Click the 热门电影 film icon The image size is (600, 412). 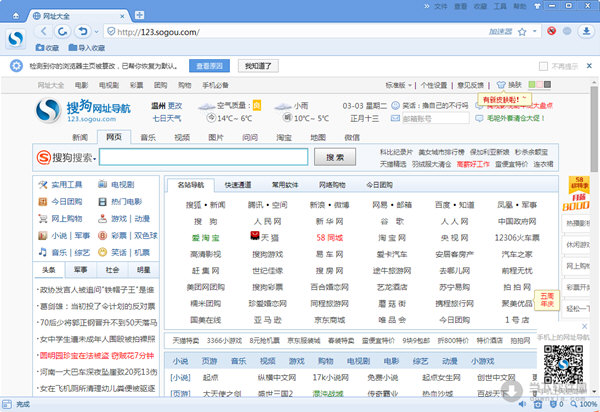click(x=102, y=202)
